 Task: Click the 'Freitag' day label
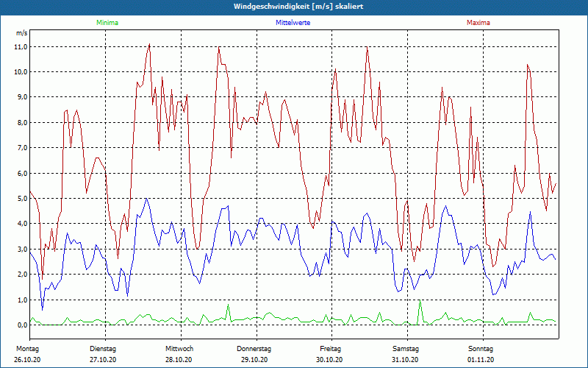(330, 349)
